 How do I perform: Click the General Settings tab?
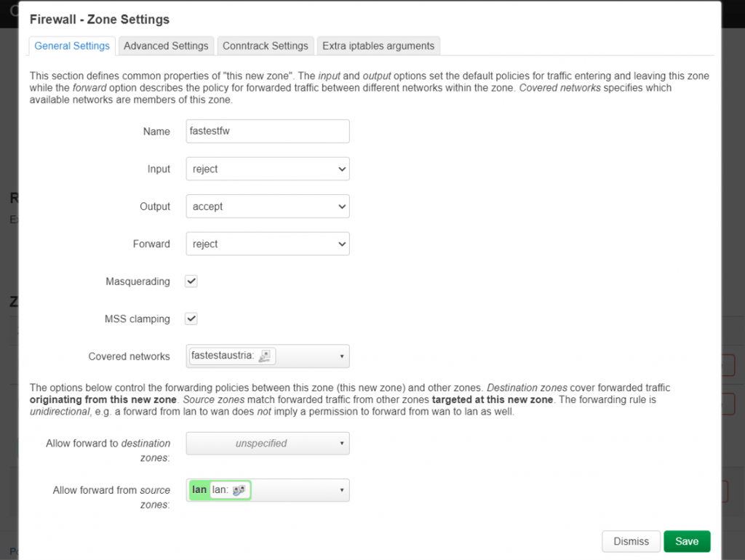[x=72, y=45]
